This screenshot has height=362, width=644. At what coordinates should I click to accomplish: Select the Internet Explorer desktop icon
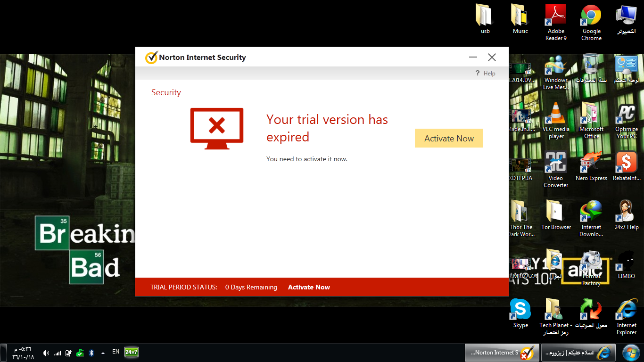[x=627, y=317]
